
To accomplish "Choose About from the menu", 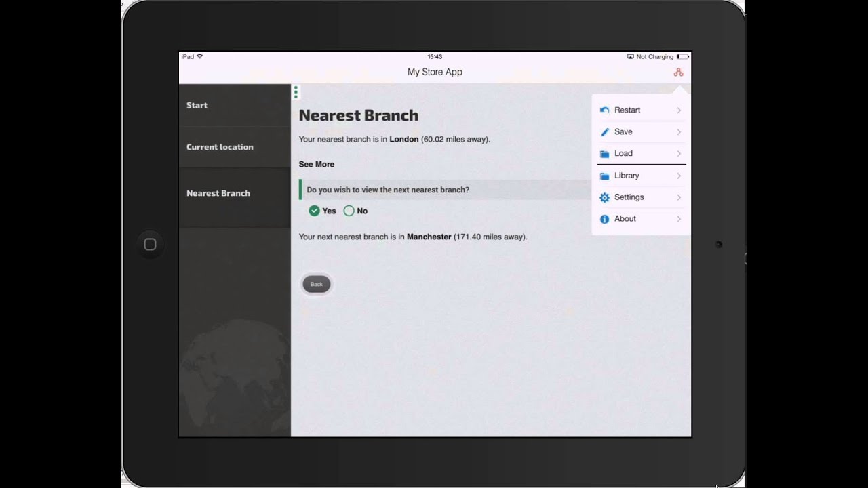I will (642, 219).
